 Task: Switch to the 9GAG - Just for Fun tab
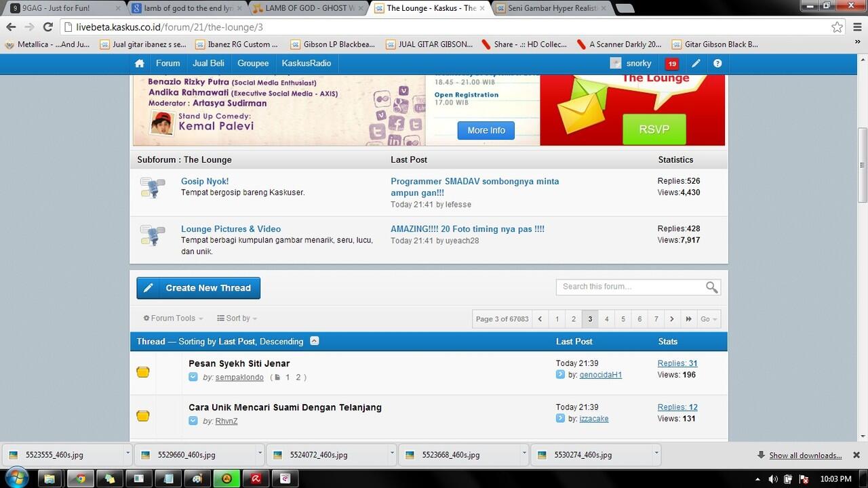click(x=64, y=8)
